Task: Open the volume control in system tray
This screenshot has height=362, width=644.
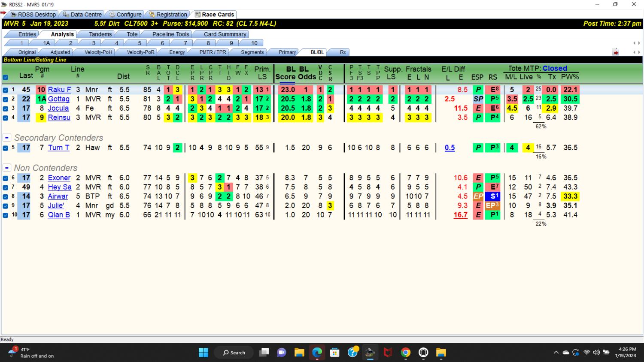Action: tap(596, 353)
